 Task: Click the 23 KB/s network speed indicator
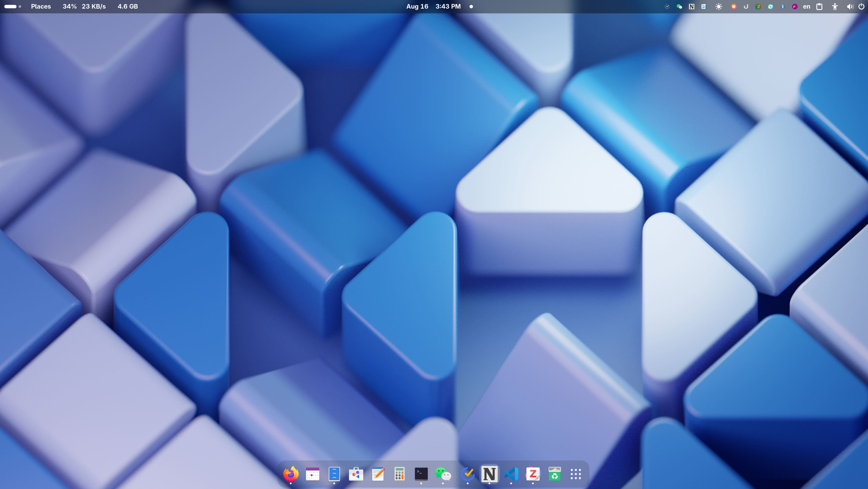94,6
